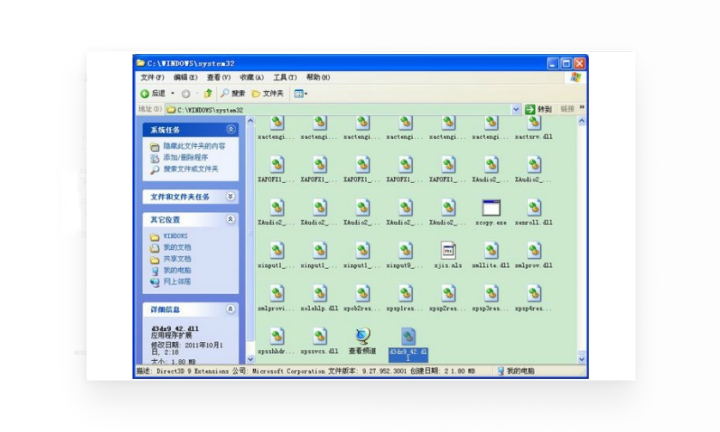Click the 后退 (Back) navigation button

[x=153, y=93]
